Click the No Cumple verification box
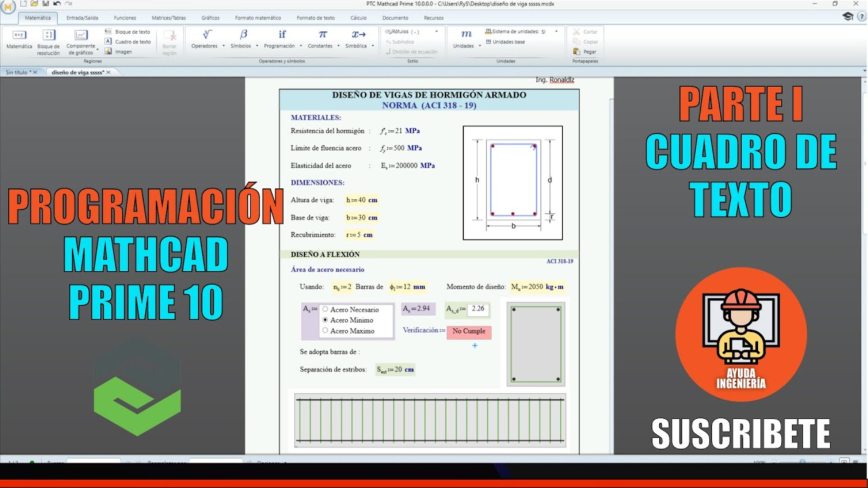This screenshot has height=488, width=868. point(469,331)
